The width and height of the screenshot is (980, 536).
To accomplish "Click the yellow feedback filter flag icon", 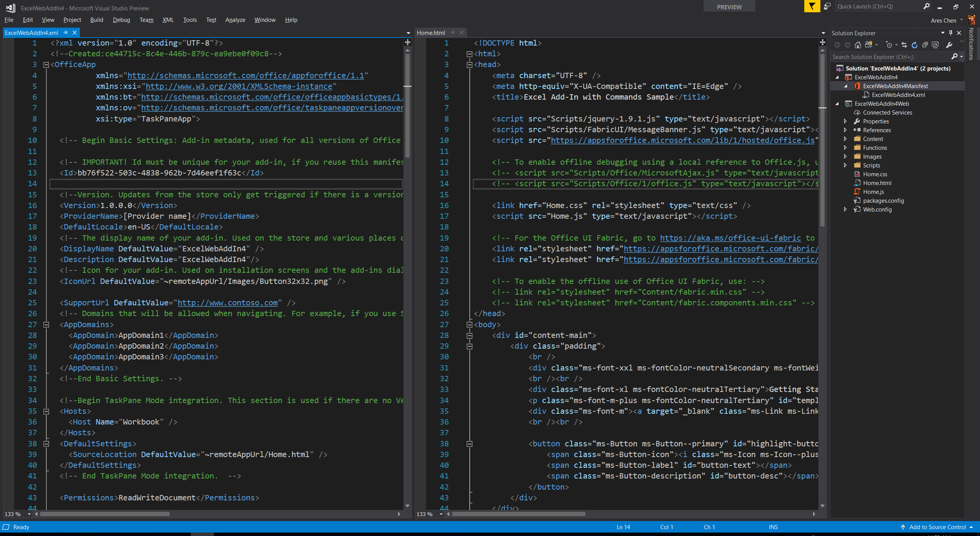I will [812, 7].
